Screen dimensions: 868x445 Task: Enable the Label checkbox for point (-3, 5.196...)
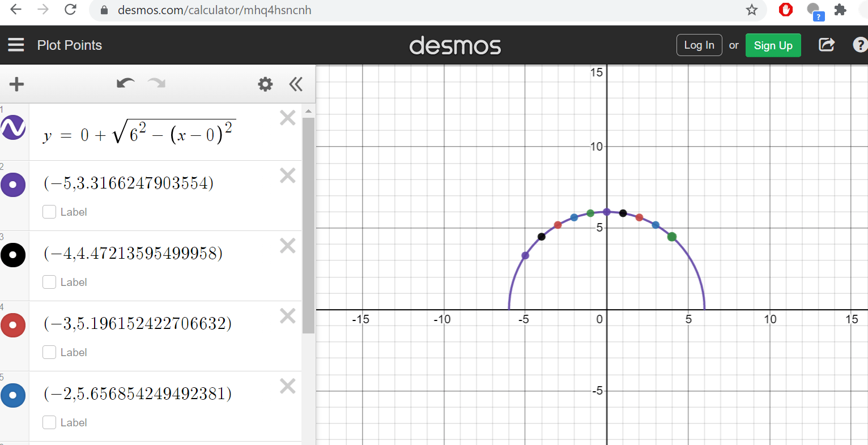tap(49, 352)
